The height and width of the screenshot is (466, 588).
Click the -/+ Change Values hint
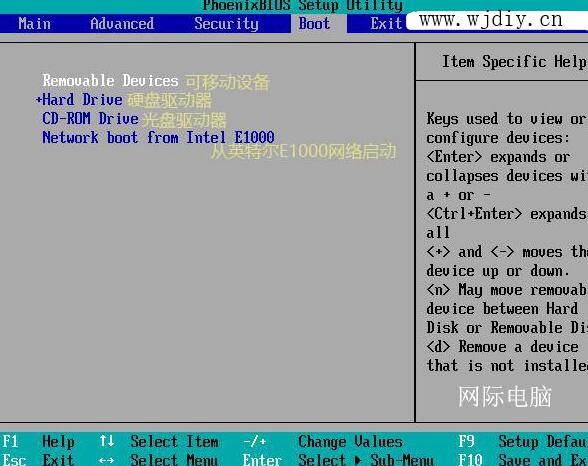click(x=322, y=441)
